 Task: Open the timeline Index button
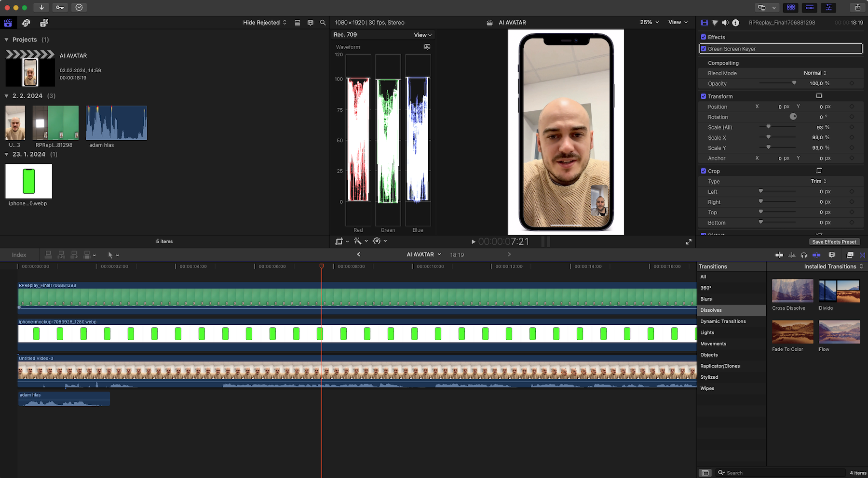[x=19, y=255]
